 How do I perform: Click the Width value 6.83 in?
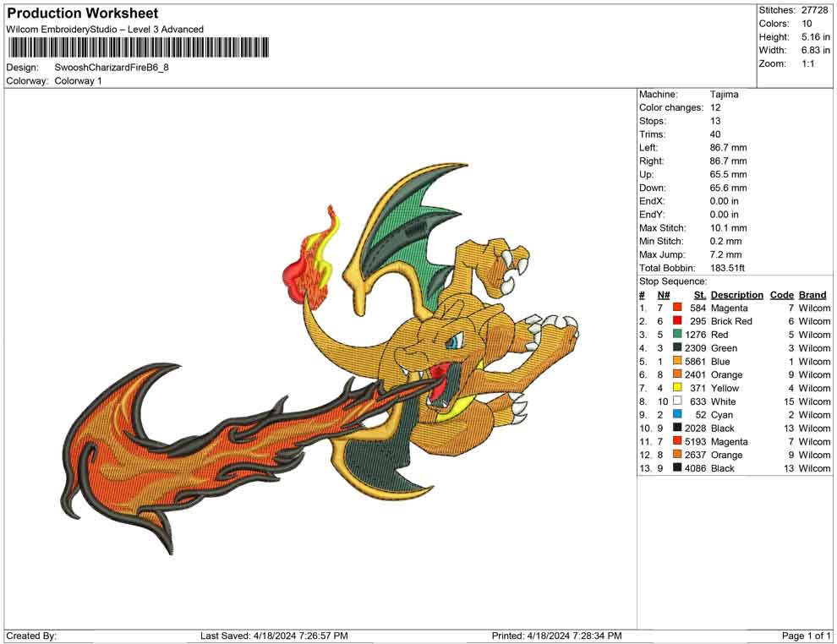tap(816, 50)
